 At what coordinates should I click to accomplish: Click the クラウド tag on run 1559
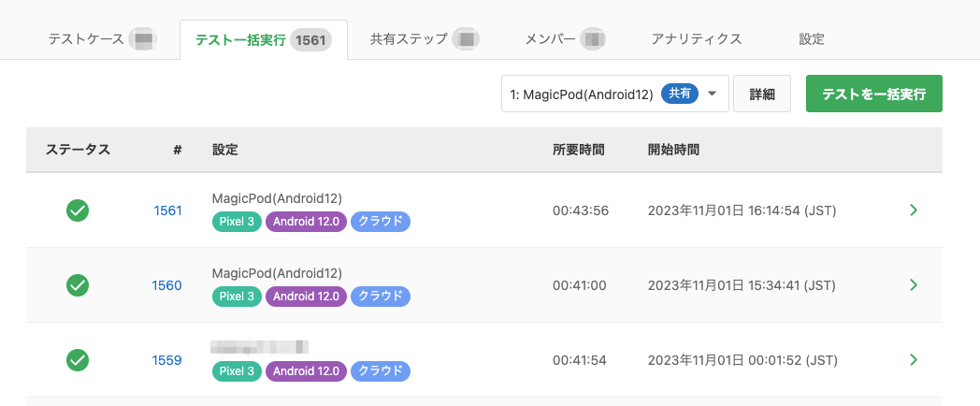pyautogui.click(x=381, y=371)
